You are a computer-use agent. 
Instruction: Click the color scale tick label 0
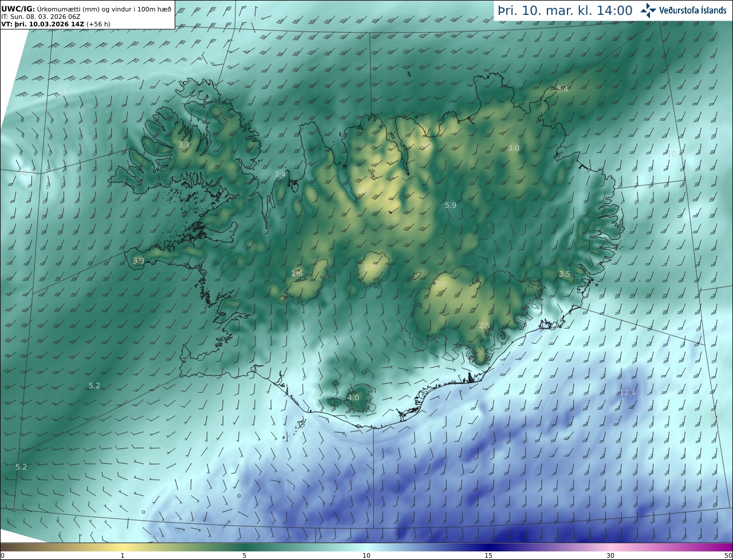(2, 555)
